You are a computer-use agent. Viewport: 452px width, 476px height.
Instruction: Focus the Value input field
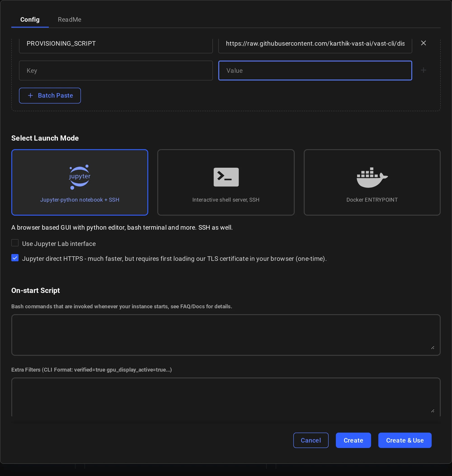(315, 70)
